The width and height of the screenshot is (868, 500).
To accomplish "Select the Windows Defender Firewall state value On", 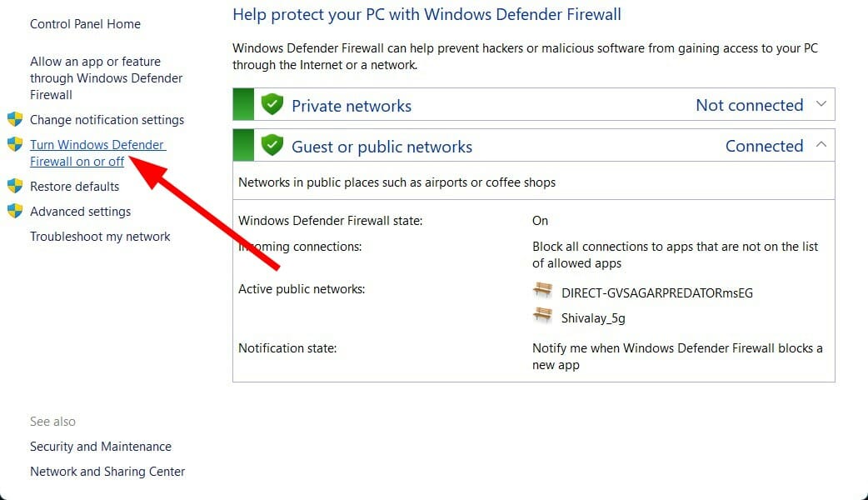I will click(x=540, y=220).
